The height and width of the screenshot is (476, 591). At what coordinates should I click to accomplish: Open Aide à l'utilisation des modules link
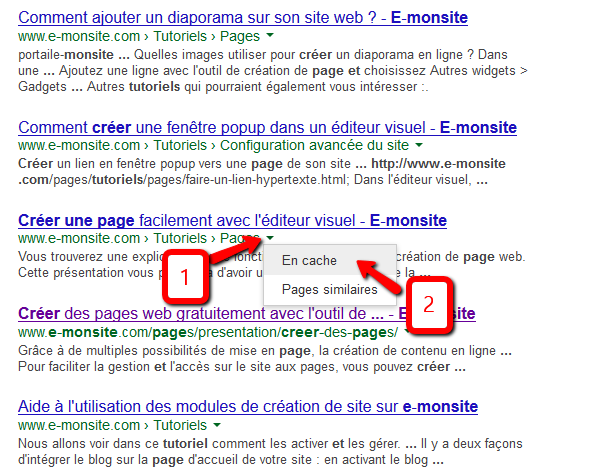(x=248, y=407)
